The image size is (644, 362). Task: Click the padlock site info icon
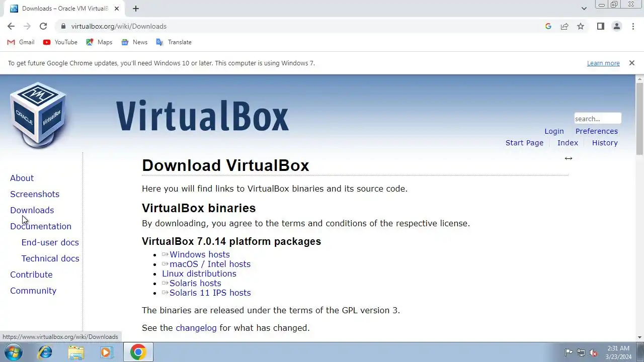[63, 26]
